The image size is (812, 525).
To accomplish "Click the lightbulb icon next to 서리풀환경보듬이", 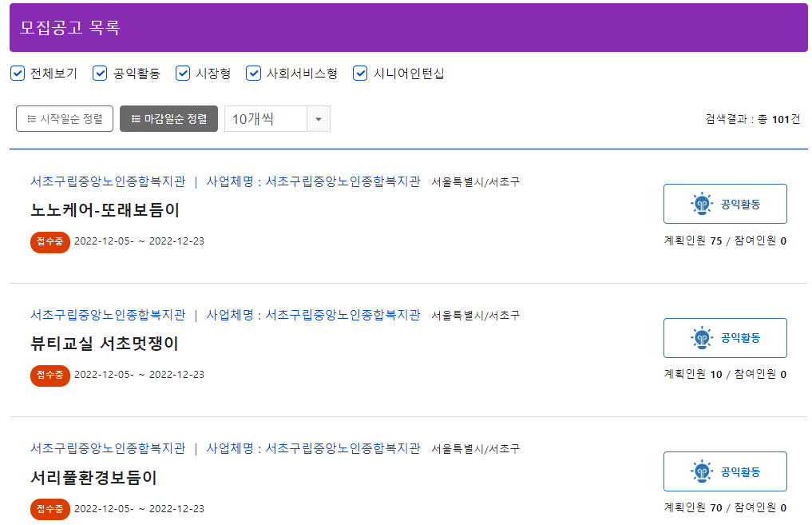I will click(x=702, y=471).
